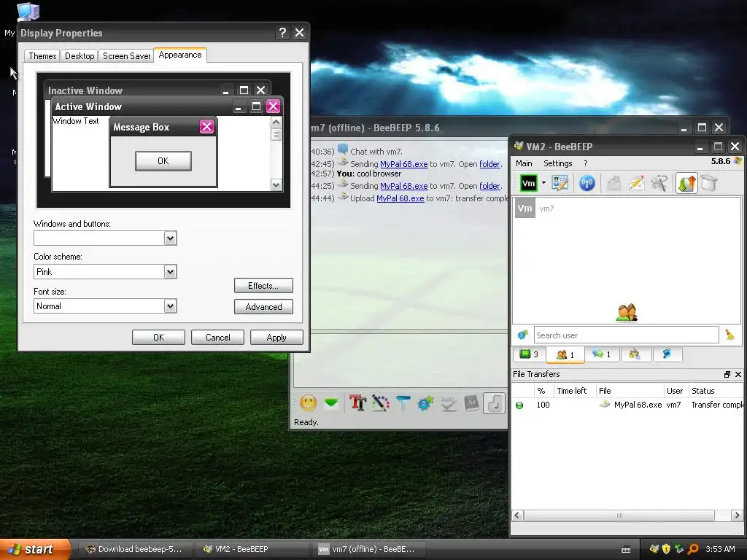Screen dimensions: 747x560
Task: Switch to the chat bubbles tab showing 1
Action: (601, 354)
